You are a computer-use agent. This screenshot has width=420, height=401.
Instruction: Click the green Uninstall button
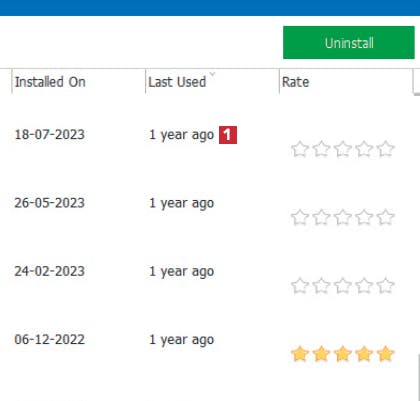pyautogui.click(x=349, y=43)
